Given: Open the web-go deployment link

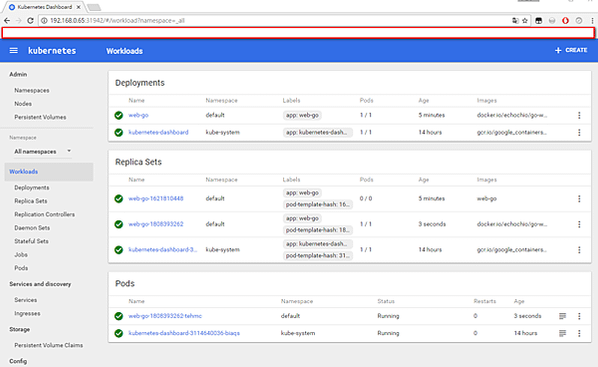Looking at the screenshot, I should pos(138,115).
